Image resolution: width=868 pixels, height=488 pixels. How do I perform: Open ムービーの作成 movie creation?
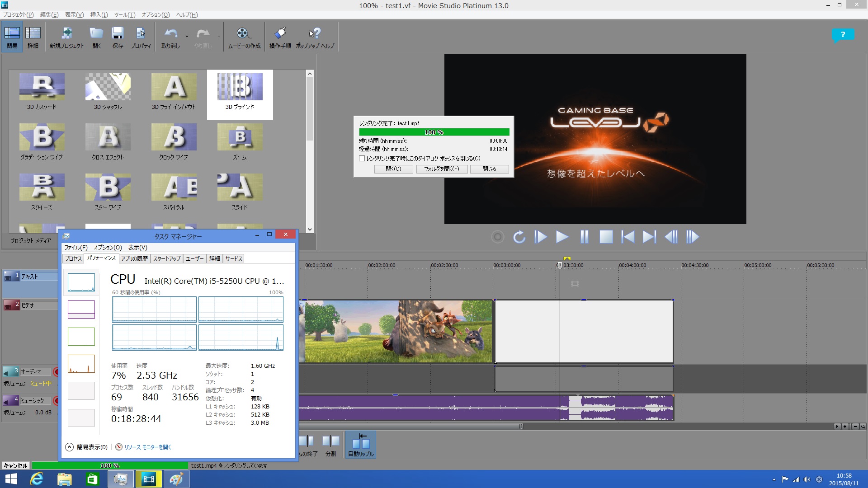[244, 37]
